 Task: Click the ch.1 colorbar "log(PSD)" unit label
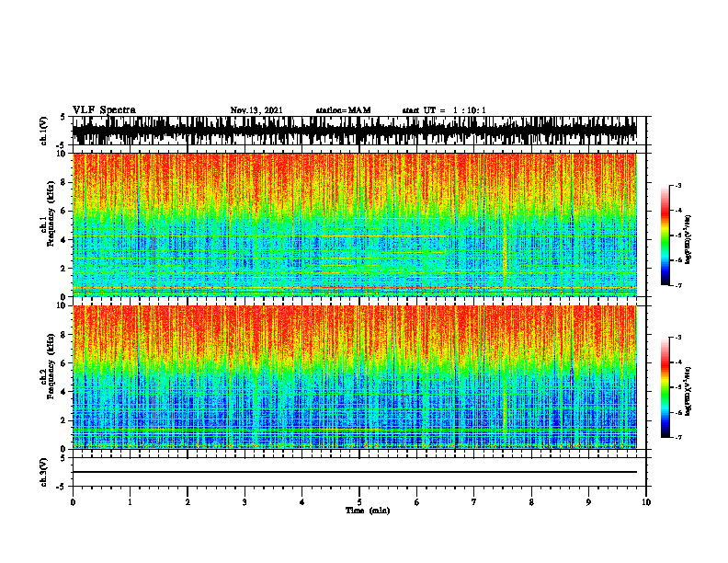[688, 240]
